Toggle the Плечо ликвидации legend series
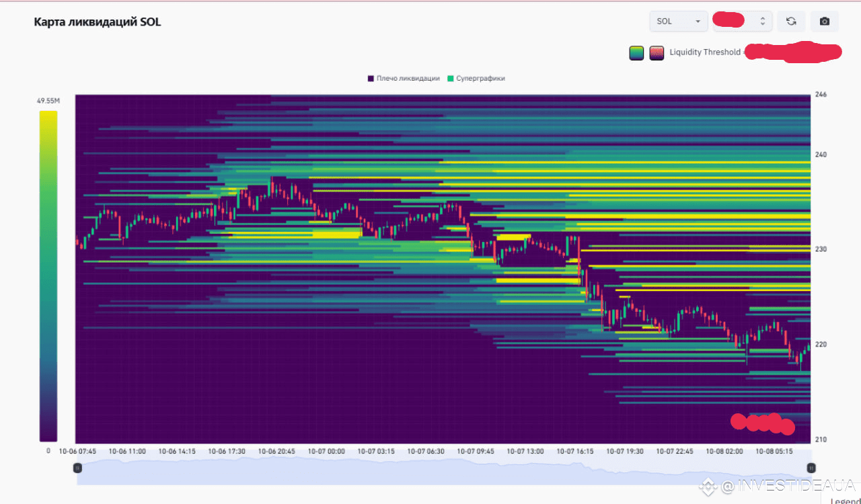 408,79
